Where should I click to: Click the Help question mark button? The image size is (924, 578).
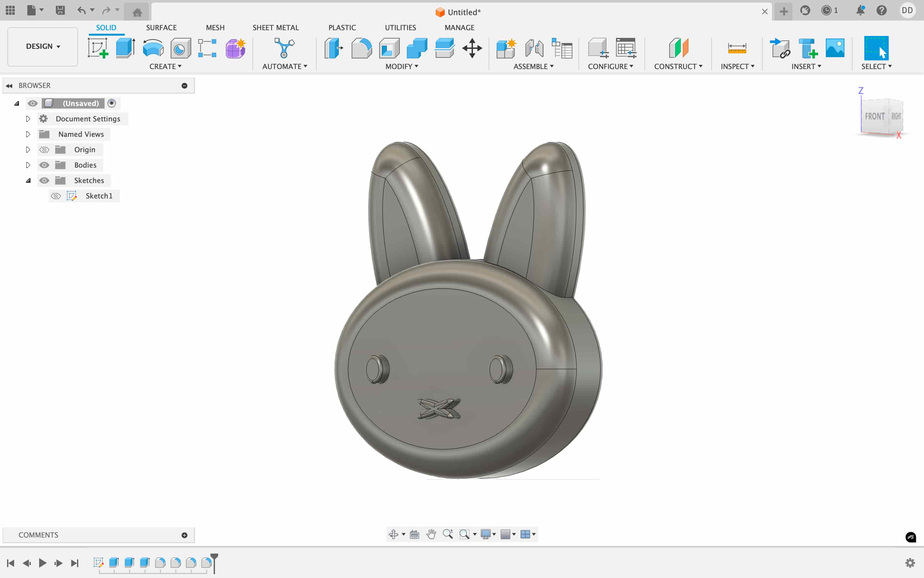(881, 10)
